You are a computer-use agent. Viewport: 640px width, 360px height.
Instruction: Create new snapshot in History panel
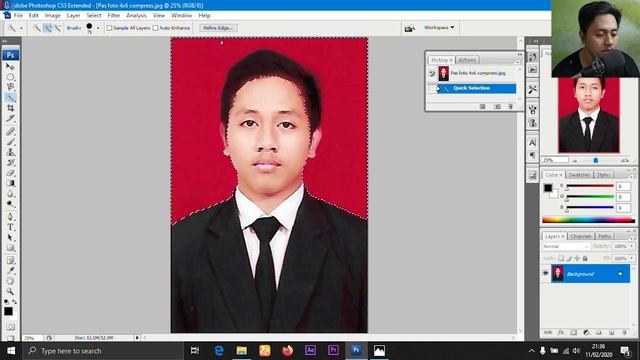(x=497, y=107)
